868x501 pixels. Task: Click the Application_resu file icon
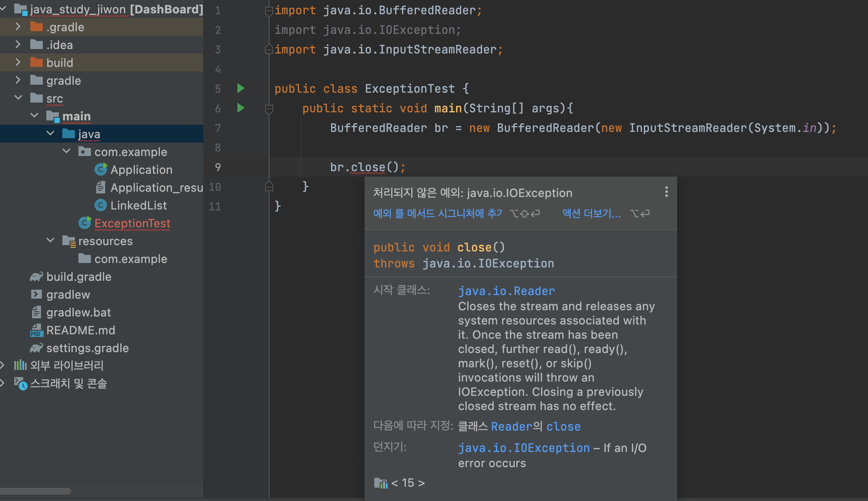pos(101,187)
